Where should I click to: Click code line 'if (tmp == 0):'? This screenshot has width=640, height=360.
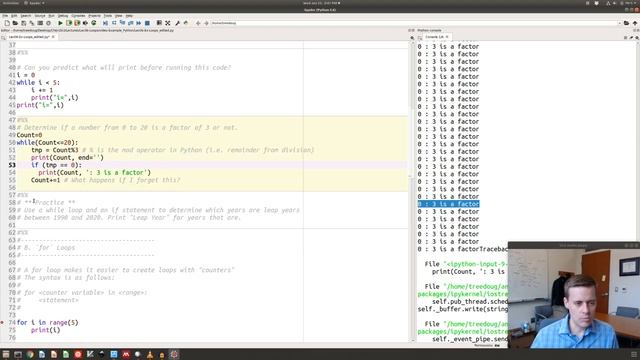(56, 165)
